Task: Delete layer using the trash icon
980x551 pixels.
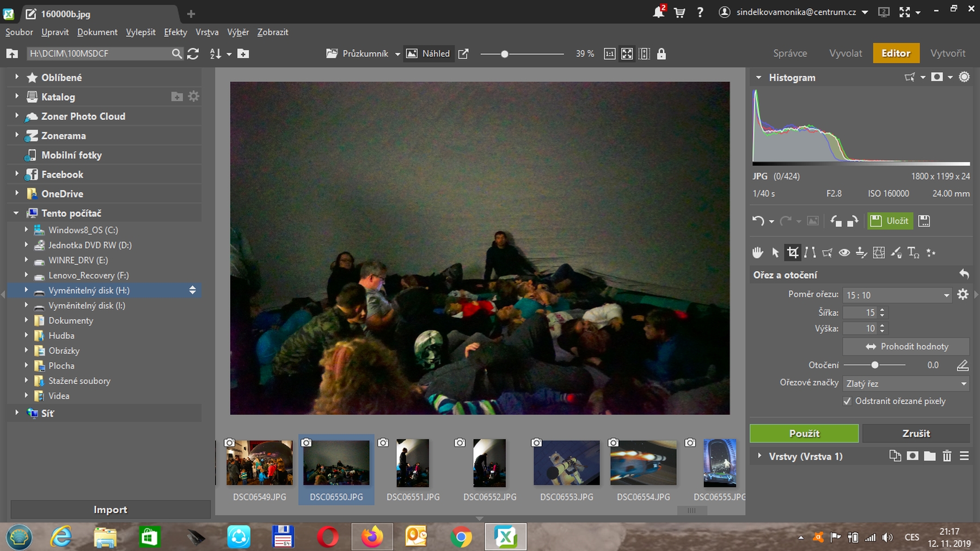Action: pos(947,456)
